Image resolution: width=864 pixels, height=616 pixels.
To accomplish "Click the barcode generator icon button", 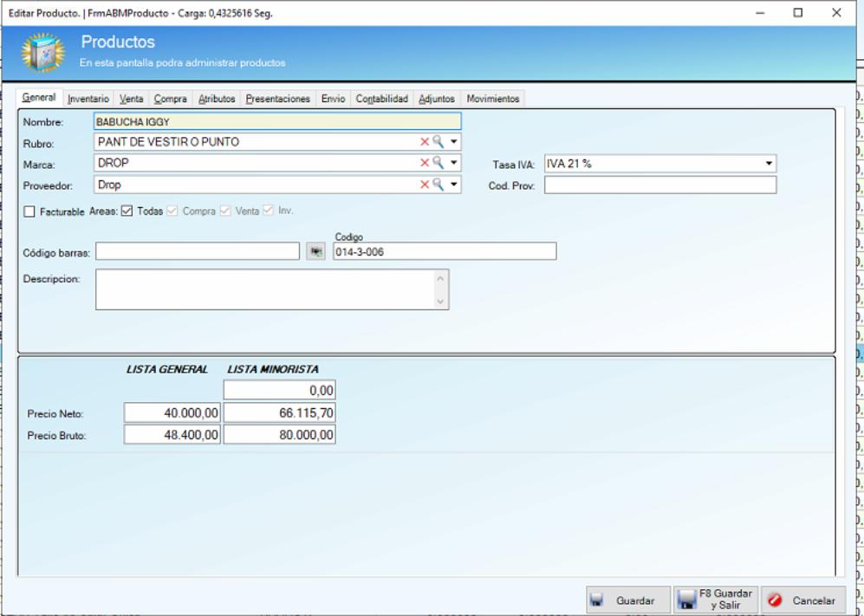I will pyautogui.click(x=315, y=252).
